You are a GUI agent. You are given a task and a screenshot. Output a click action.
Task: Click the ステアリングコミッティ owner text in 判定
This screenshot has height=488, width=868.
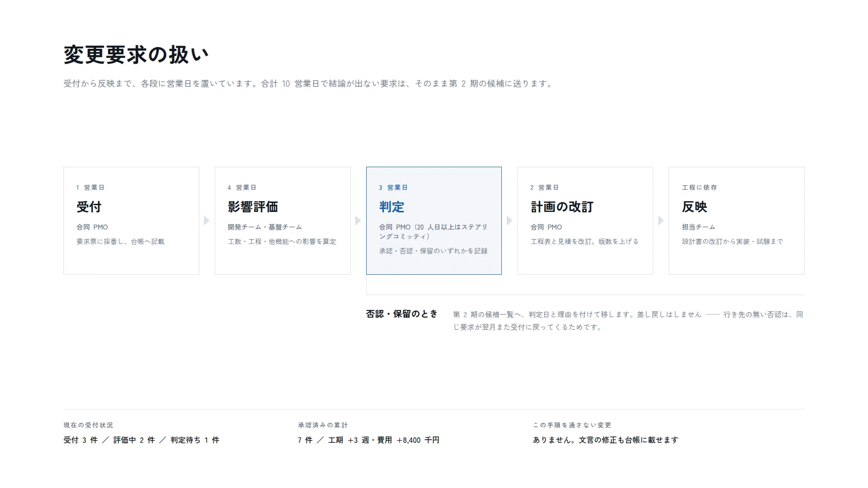click(x=433, y=232)
